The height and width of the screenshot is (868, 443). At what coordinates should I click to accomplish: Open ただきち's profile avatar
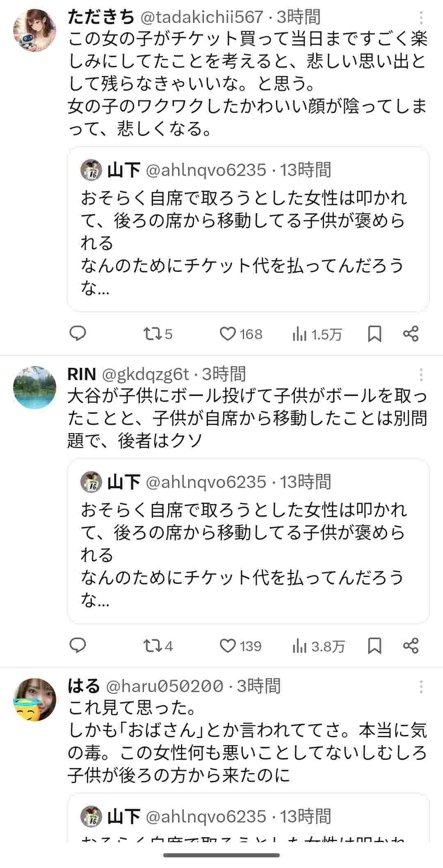pyautogui.click(x=34, y=30)
